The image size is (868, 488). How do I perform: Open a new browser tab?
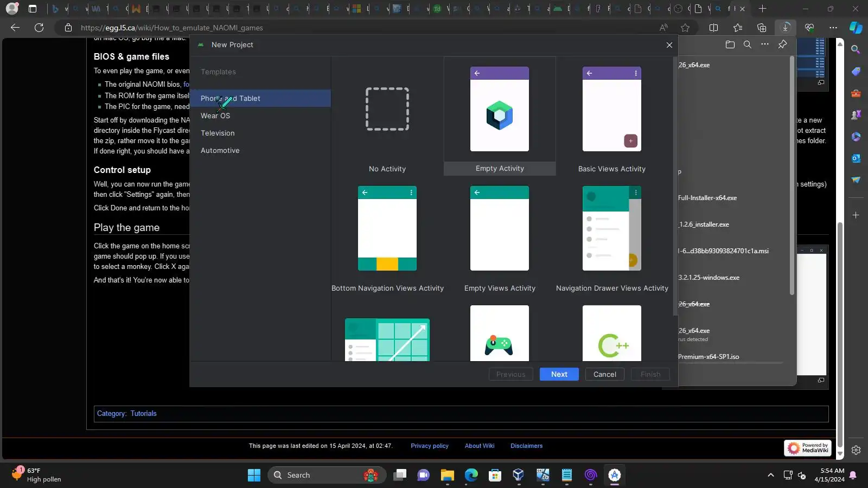tap(763, 9)
